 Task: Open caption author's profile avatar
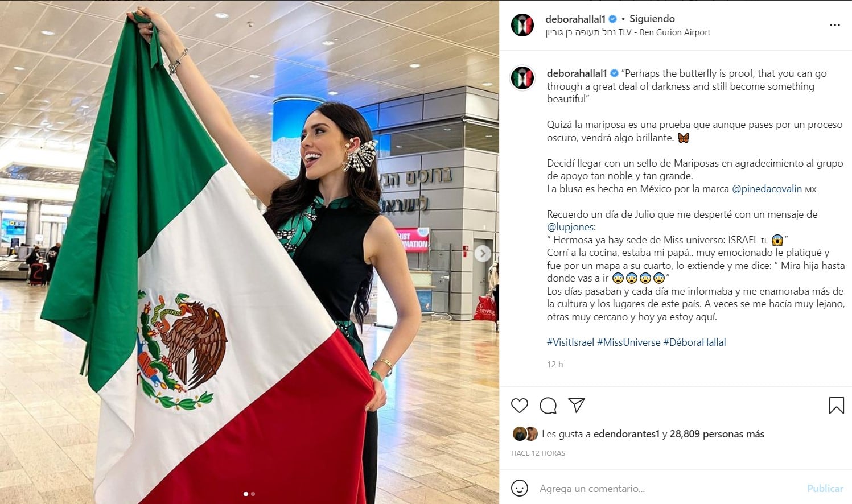point(522,79)
